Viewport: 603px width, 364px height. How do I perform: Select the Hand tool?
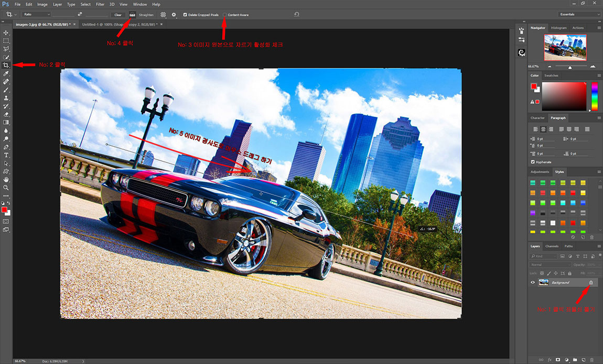[6, 179]
